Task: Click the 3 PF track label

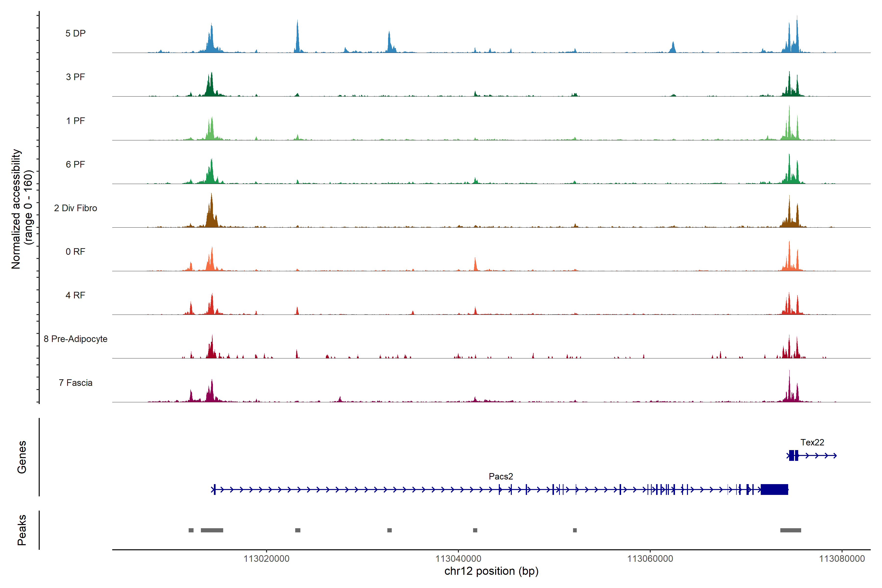Action: [x=75, y=77]
